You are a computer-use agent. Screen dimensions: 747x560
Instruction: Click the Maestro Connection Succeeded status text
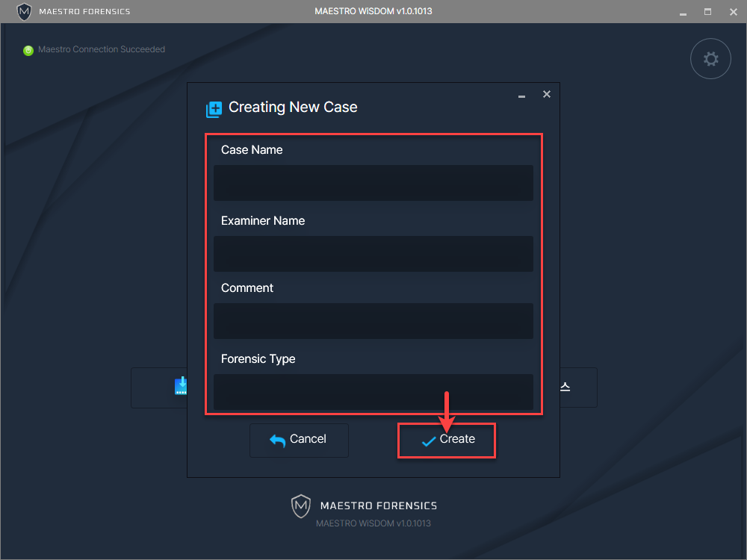[102, 49]
